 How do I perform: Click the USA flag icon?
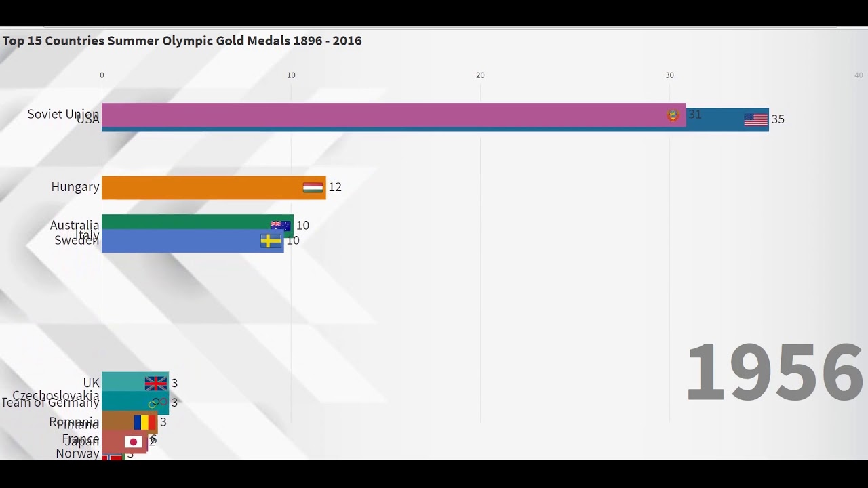coord(755,119)
